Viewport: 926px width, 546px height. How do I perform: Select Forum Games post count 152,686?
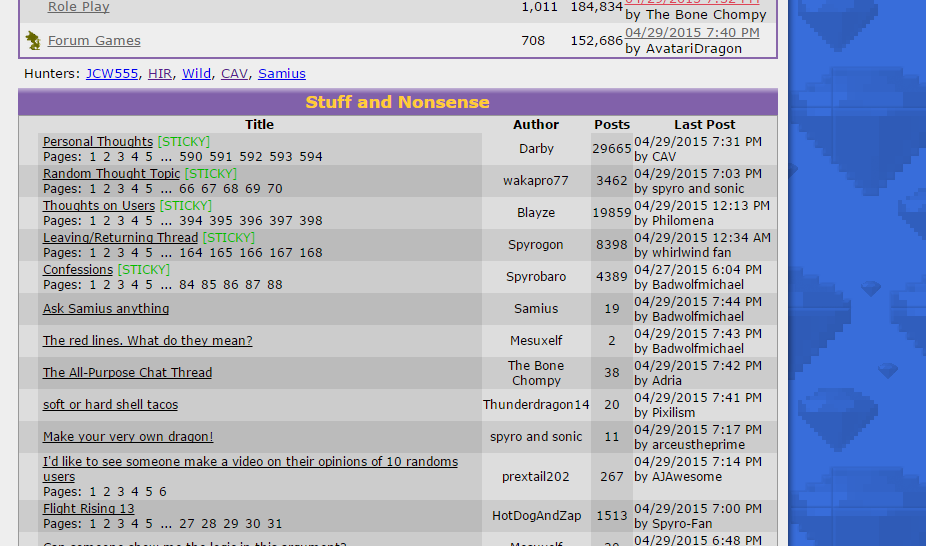pos(596,41)
